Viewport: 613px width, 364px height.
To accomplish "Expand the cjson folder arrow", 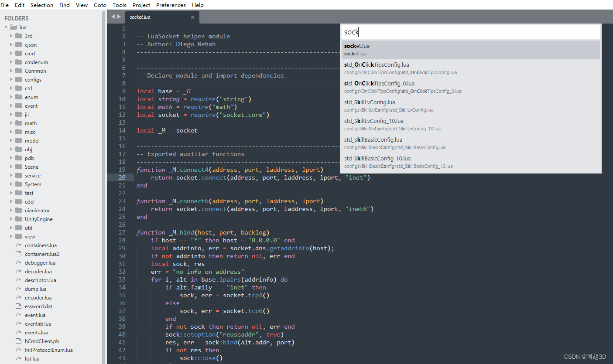I will pyautogui.click(x=11, y=44).
